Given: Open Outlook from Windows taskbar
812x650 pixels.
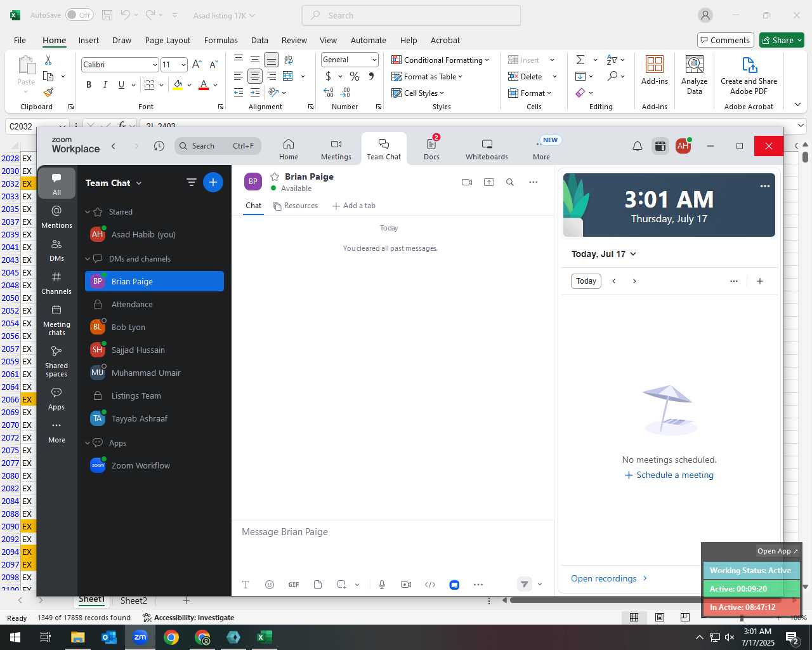Looking at the screenshot, I should pyautogui.click(x=108, y=637).
